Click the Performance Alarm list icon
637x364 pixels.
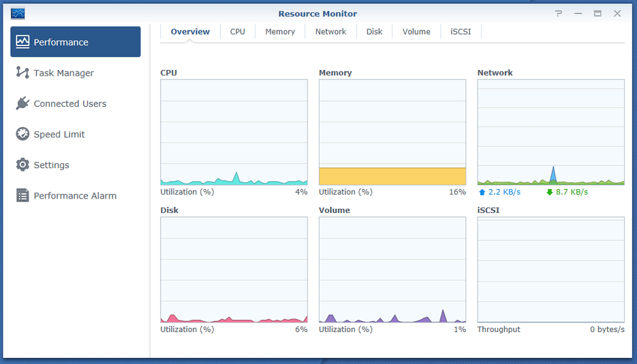22,195
